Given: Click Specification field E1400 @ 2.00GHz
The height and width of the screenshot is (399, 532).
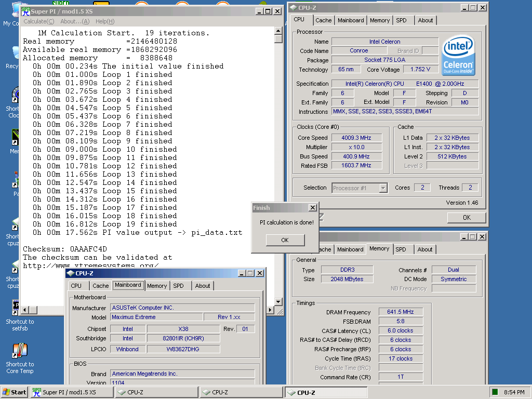Looking at the screenshot, I should click(405, 84).
